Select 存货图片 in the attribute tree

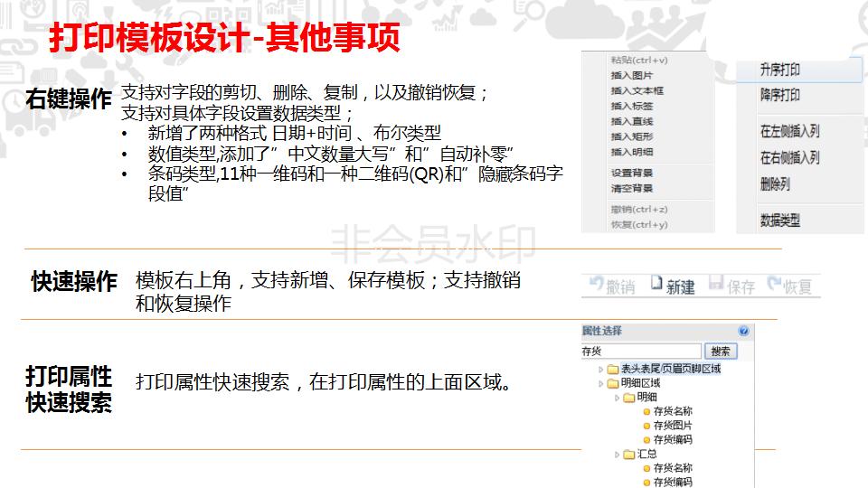(x=673, y=426)
